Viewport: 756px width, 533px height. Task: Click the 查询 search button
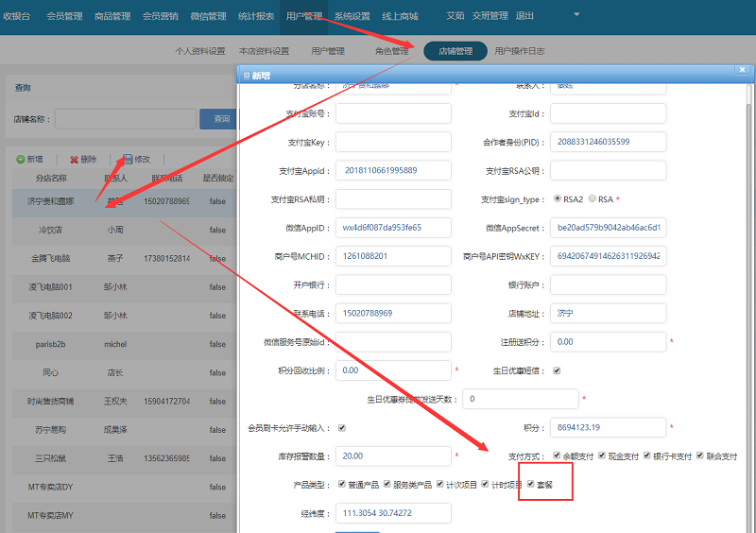click(221, 119)
